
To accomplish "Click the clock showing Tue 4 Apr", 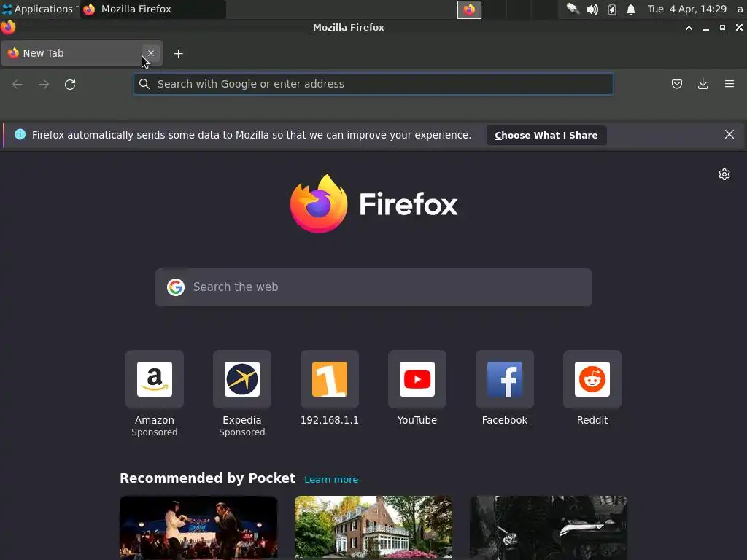I will [687, 9].
